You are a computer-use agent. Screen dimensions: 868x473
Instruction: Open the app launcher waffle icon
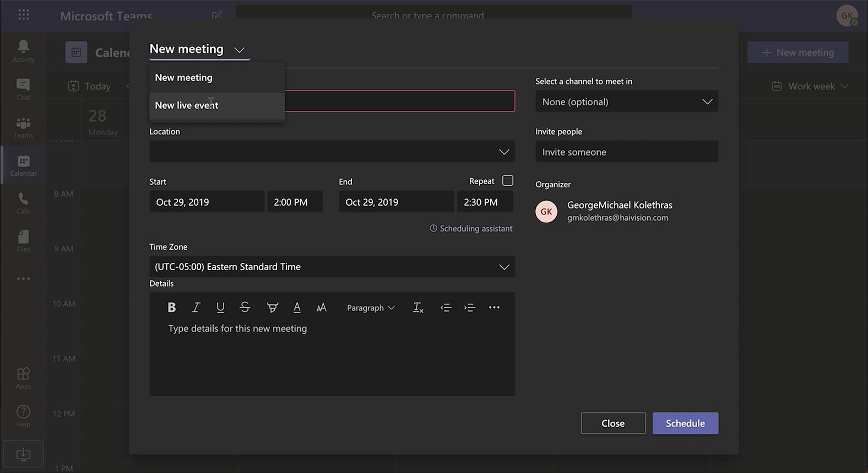point(24,15)
